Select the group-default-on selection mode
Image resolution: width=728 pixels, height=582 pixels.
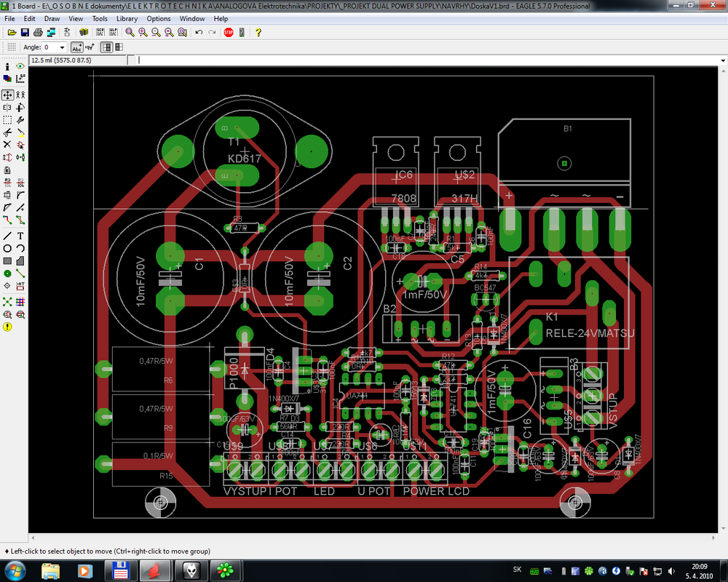pyautogui.click(x=107, y=47)
